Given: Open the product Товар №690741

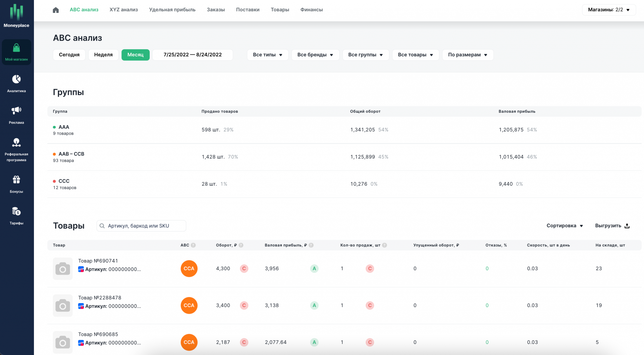Looking at the screenshot, I should pyautogui.click(x=98, y=261).
